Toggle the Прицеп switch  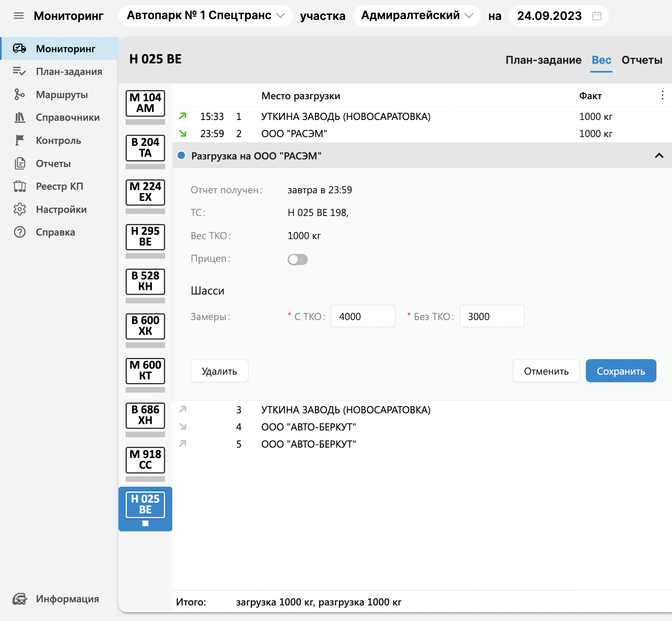(x=298, y=259)
